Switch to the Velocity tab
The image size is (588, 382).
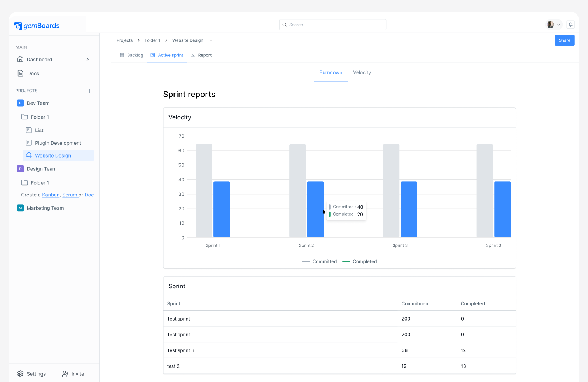coord(362,72)
